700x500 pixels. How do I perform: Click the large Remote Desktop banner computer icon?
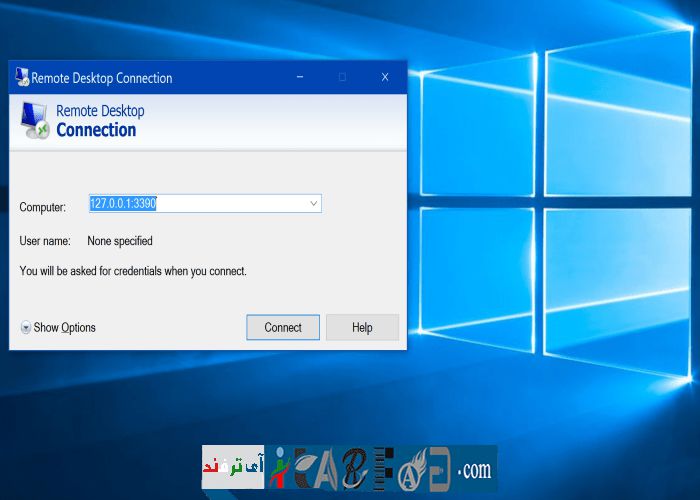[35, 120]
